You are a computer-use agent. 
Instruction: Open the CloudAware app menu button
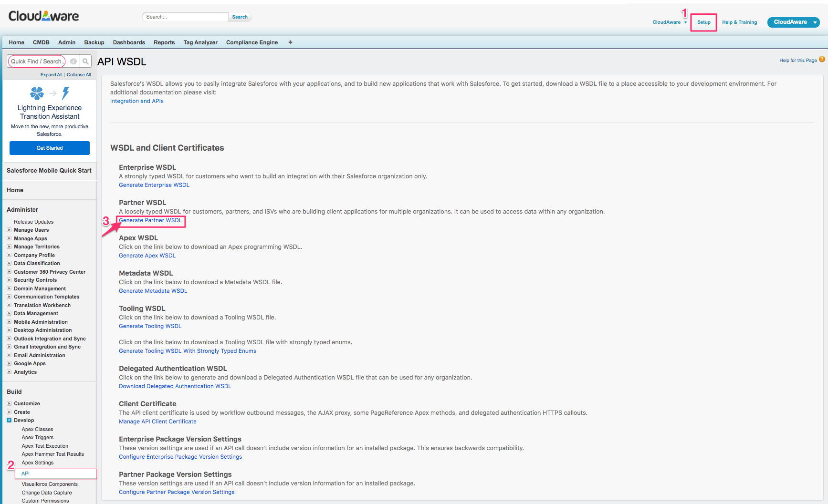[x=793, y=22]
